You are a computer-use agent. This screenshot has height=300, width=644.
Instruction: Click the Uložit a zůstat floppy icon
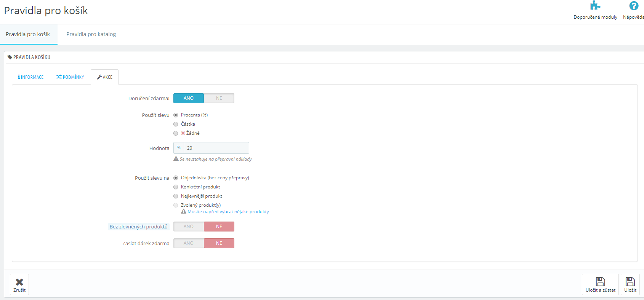coord(601,281)
